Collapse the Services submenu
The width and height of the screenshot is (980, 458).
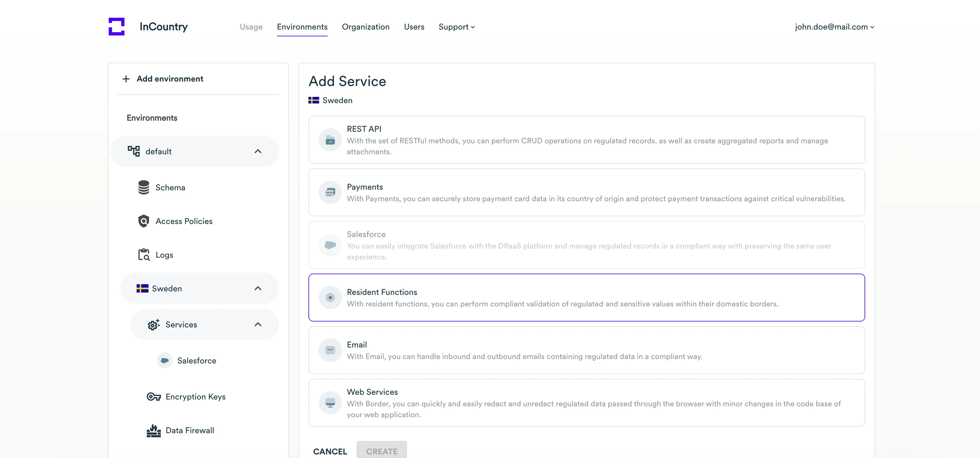258,324
